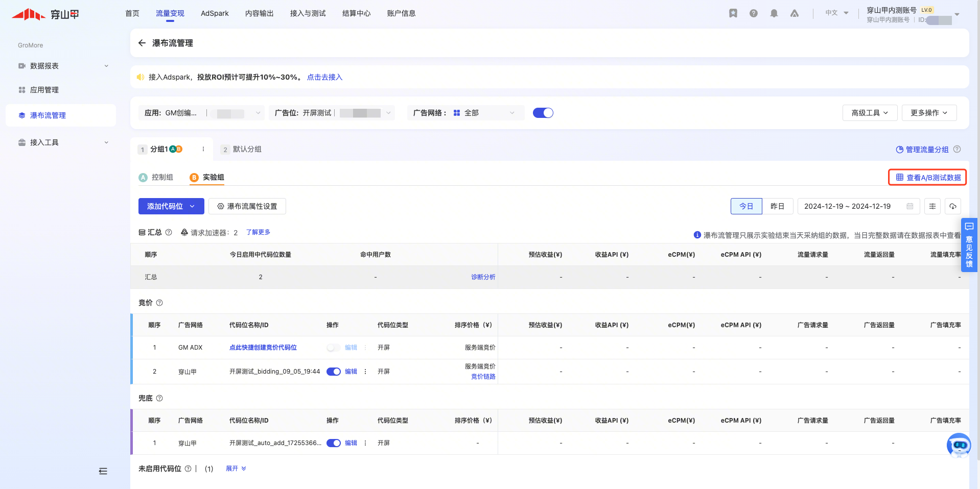
Task: Click the download data cloud icon
Action: click(953, 206)
